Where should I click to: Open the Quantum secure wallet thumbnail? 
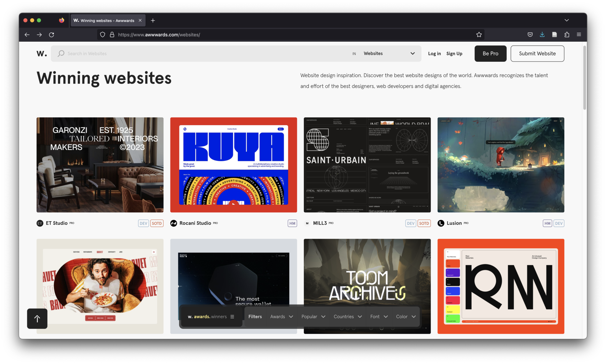coord(233,272)
